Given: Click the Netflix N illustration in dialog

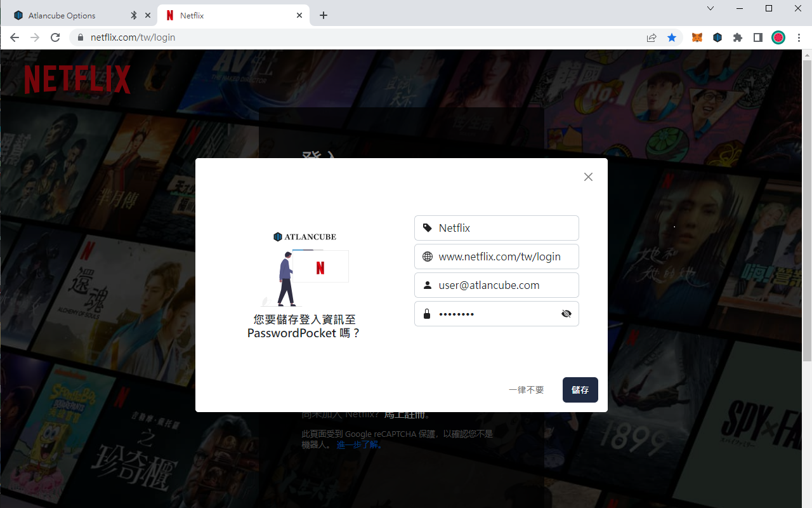Looking at the screenshot, I should coord(320,267).
